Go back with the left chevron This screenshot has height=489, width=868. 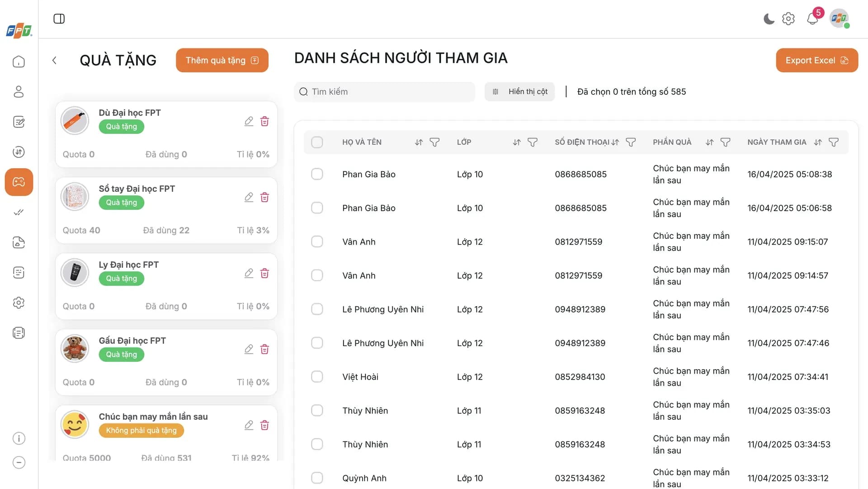[54, 60]
